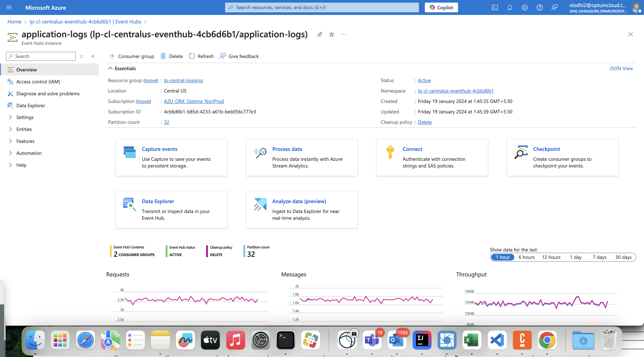Open the Azure portal hamburger menu

pyautogui.click(x=9, y=7)
